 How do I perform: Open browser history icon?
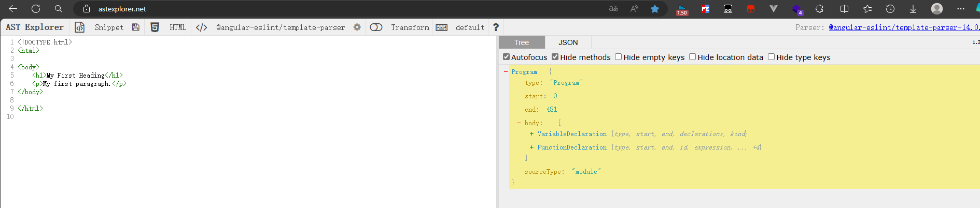point(890,9)
